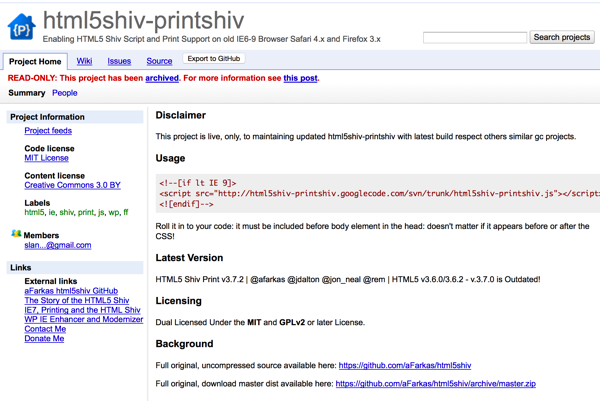600x401 pixels.
Task: Switch to the Wiki tab
Action: click(84, 61)
